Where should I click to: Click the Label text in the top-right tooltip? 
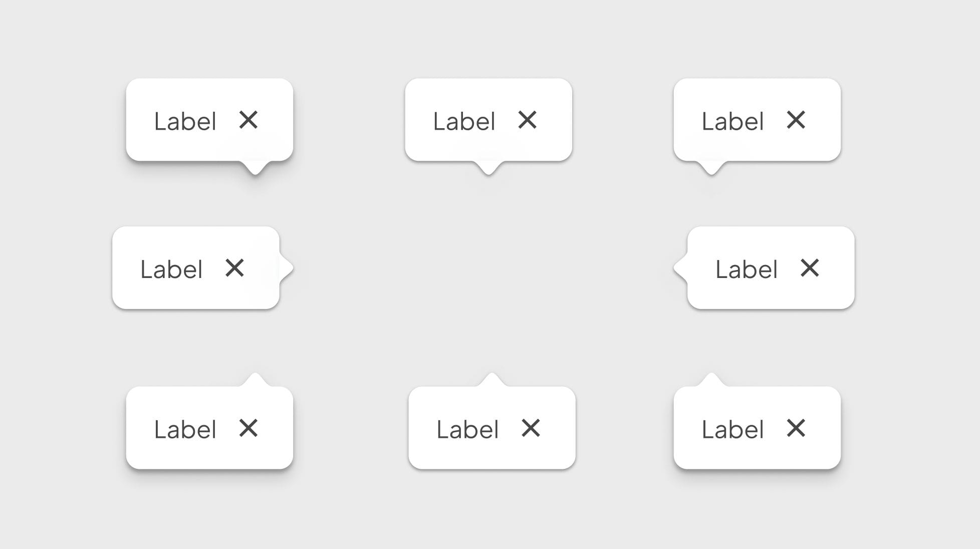tap(732, 121)
